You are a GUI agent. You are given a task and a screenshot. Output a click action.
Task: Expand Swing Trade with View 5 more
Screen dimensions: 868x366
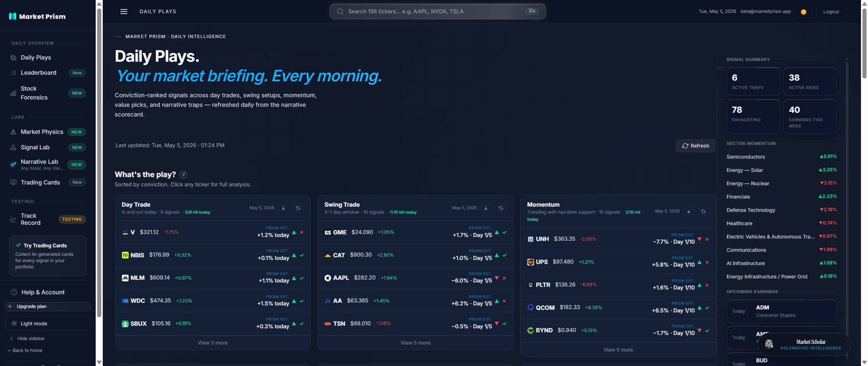point(415,343)
